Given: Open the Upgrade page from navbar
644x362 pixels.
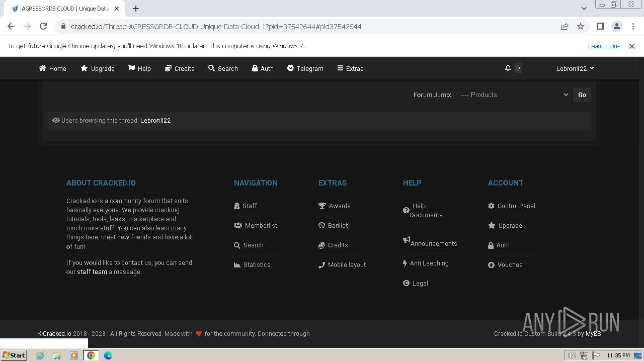Looking at the screenshot, I should click(98, 68).
